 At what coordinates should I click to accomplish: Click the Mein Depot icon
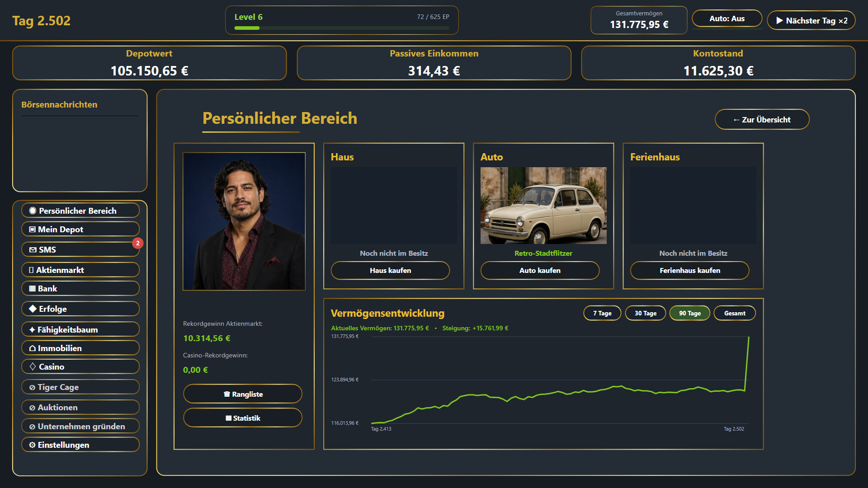(33, 230)
